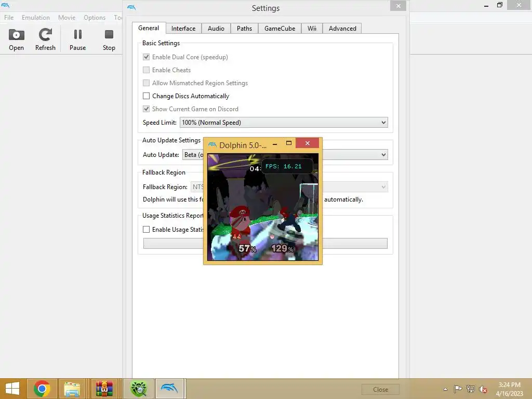
Task: Click the Dolphin logo in main window title bar
Action: pos(5,5)
